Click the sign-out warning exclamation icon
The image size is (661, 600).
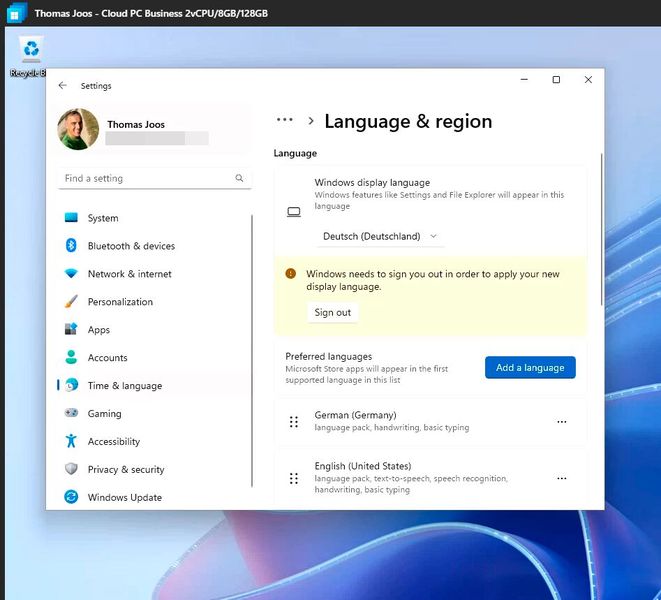(290, 273)
